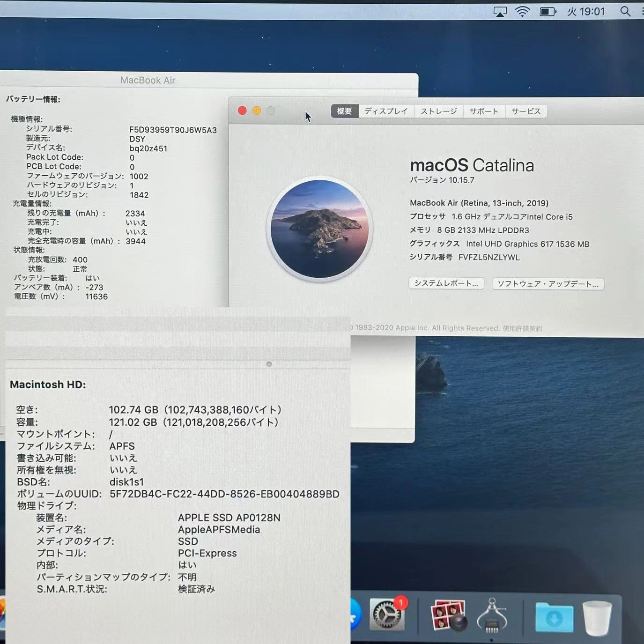This screenshot has height=644, width=644.
Task: Check the battery status icon
Action: coord(548,11)
